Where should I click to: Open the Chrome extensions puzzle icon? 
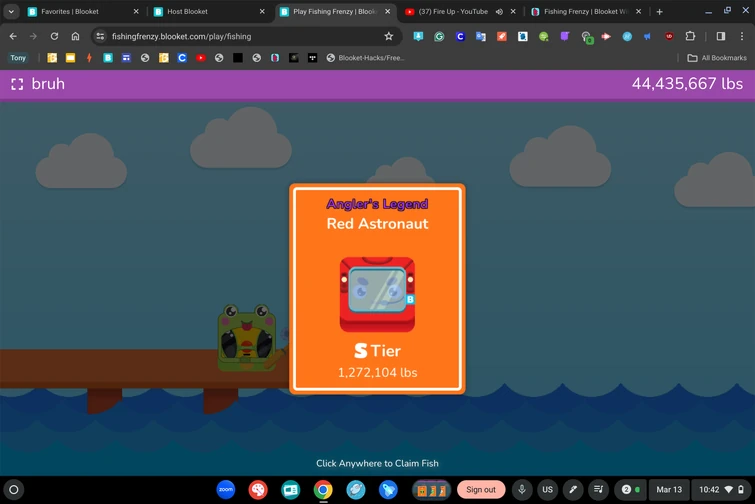click(690, 36)
